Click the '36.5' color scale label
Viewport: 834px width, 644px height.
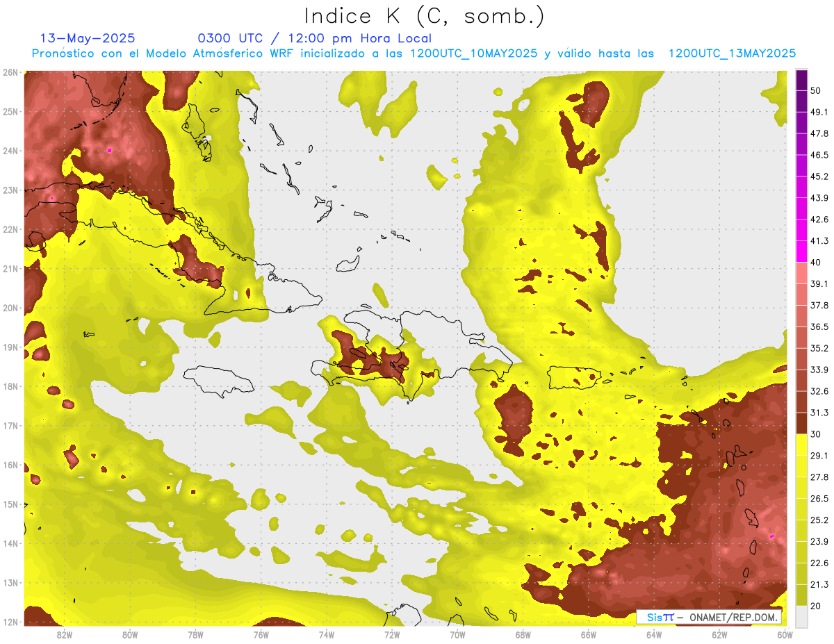(819, 327)
